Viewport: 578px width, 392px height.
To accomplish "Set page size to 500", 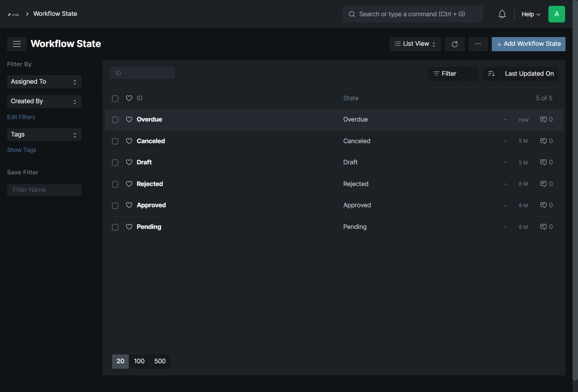I will 160,361.
